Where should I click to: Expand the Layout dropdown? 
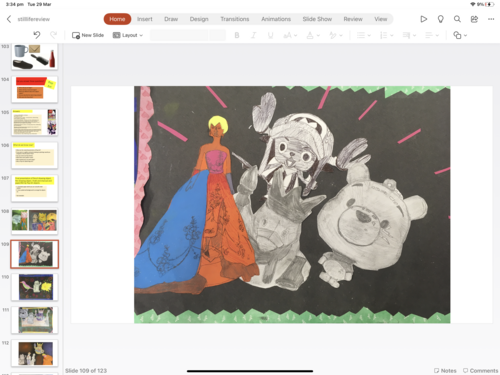(x=128, y=35)
